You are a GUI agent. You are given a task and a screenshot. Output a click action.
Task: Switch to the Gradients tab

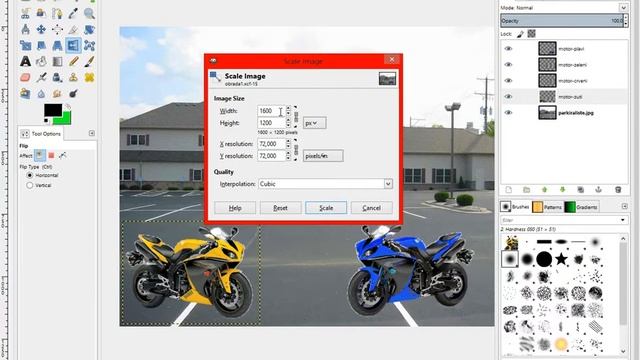(581, 207)
